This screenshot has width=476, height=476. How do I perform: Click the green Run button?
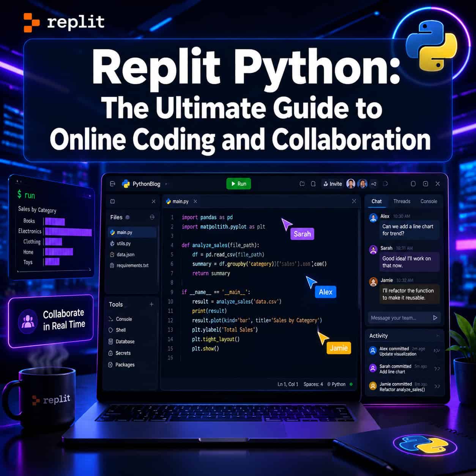(x=238, y=184)
